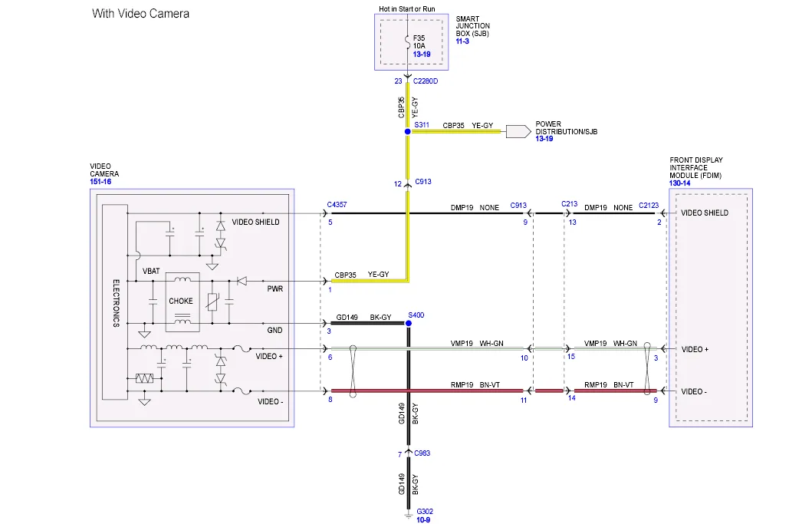The width and height of the screenshot is (812, 524).
Task: Click the diode symbol on the PWR line
Action: pos(242,281)
